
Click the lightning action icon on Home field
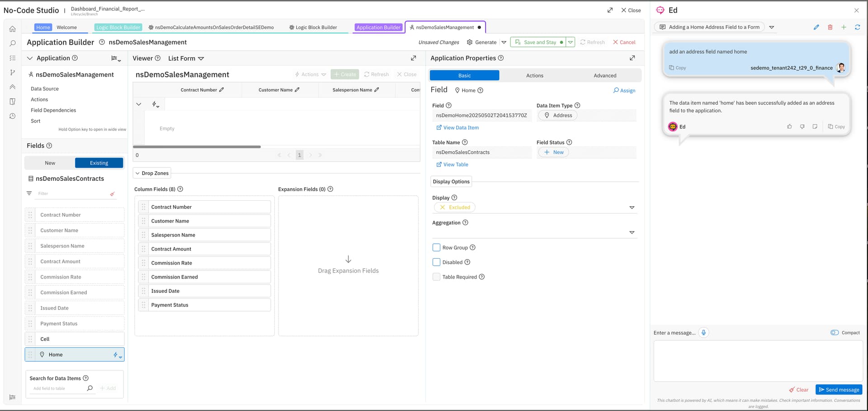click(x=117, y=355)
